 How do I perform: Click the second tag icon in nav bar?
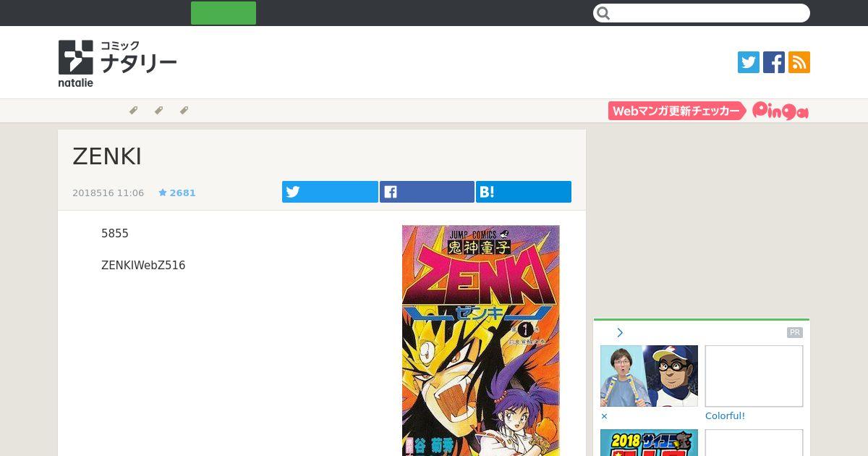tap(158, 111)
